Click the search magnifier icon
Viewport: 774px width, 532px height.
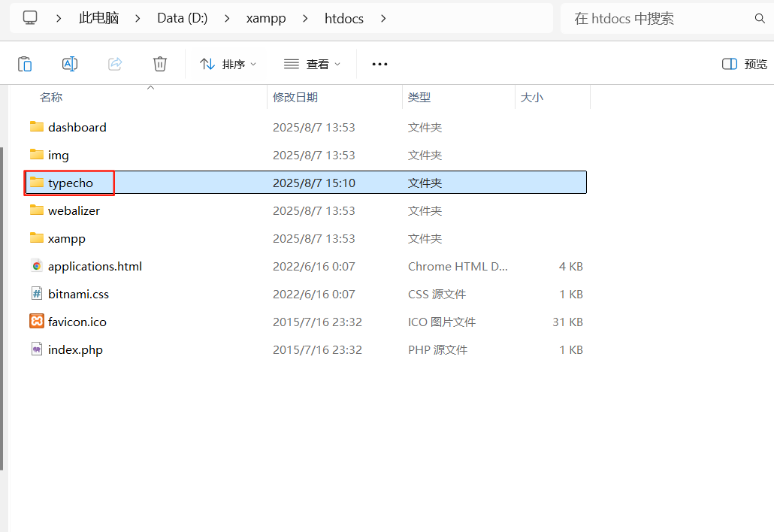(760, 19)
